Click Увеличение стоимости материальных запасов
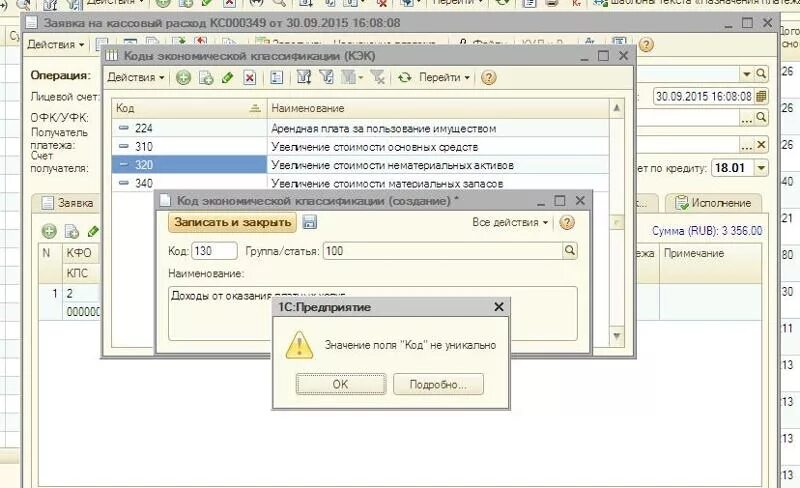This screenshot has width=800, height=488. pyautogui.click(x=387, y=183)
